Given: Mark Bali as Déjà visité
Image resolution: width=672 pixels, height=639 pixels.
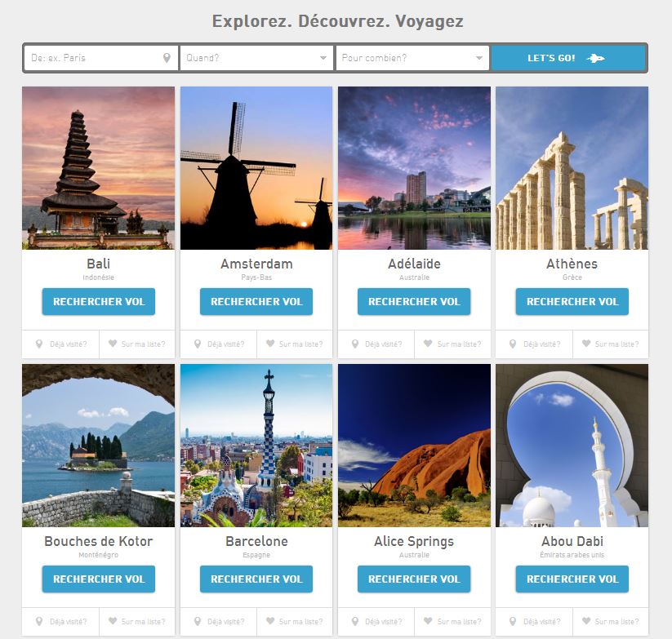Looking at the screenshot, I should pyautogui.click(x=61, y=344).
